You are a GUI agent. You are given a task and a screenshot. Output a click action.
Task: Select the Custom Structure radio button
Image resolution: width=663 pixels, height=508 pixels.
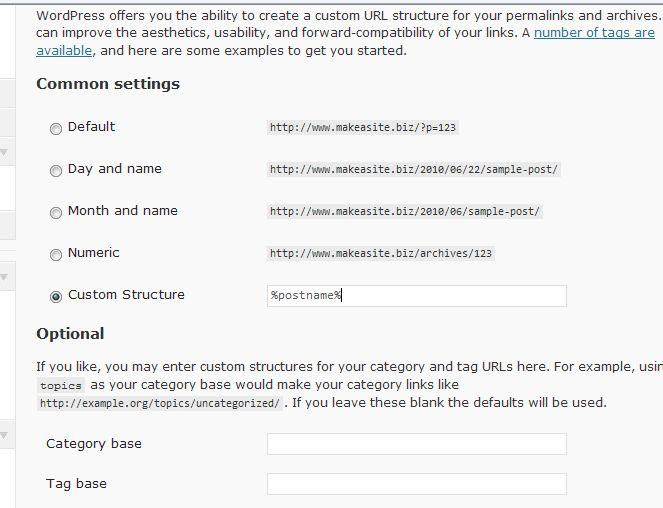tap(56, 297)
